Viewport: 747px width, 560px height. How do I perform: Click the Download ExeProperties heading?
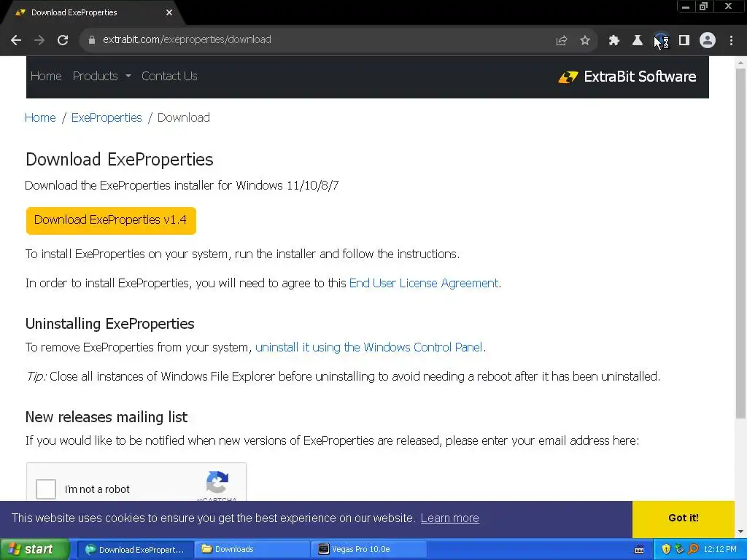120,160
